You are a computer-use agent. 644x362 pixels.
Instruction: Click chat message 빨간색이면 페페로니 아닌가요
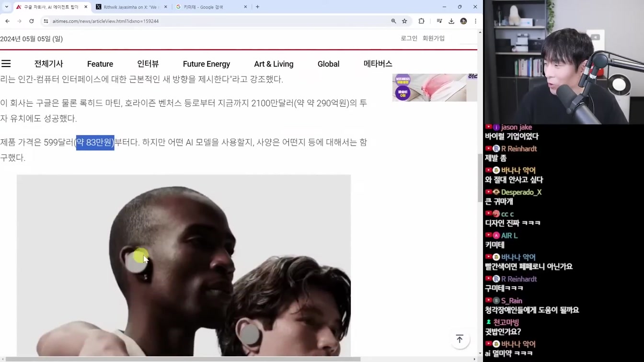tap(529, 267)
